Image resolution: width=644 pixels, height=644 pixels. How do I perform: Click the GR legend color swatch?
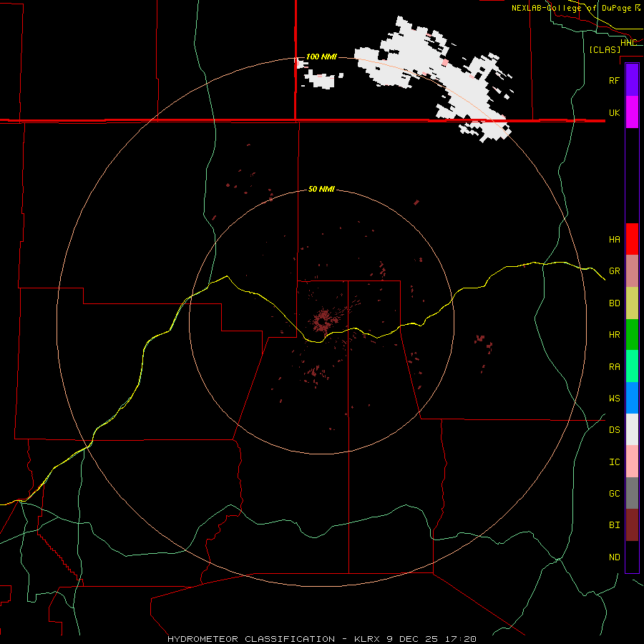[632, 271]
